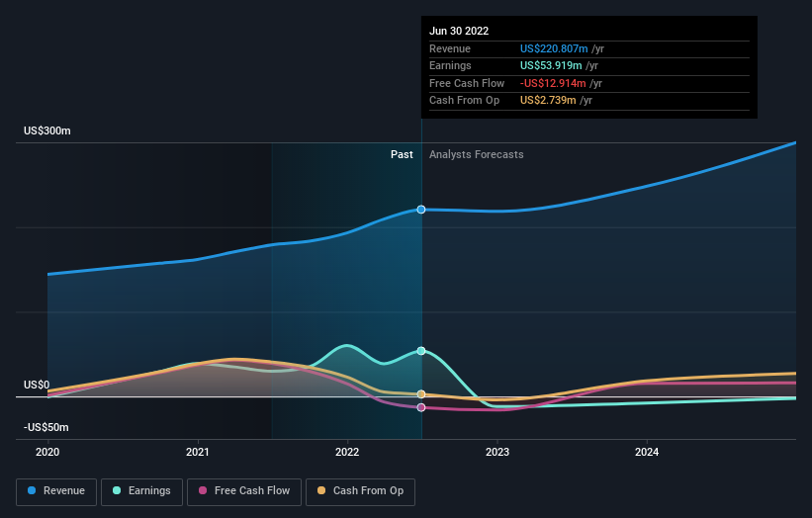Click Cash From Op value US$2.739m in tooltip
Viewport: 812px width, 518px height.
click(548, 101)
